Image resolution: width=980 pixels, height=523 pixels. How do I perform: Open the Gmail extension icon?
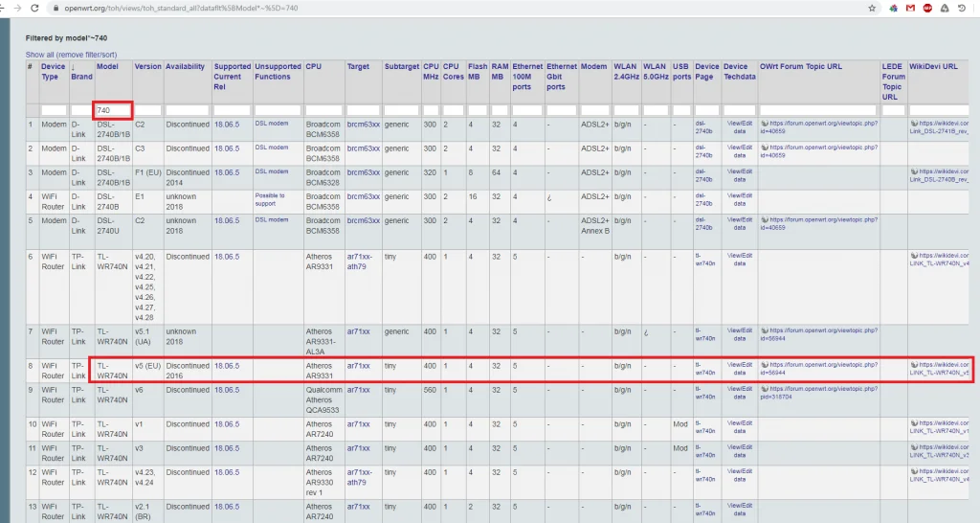point(909,7)
